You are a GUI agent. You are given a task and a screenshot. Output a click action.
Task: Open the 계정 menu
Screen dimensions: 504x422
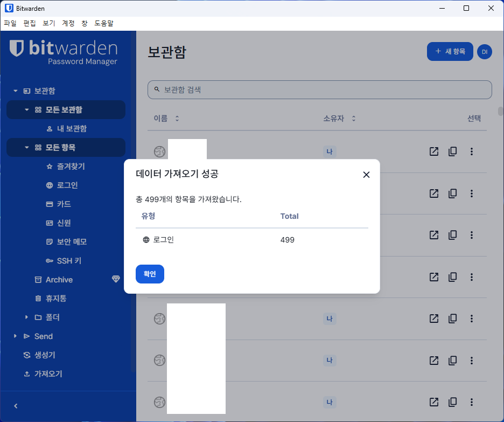click(68, 23)
